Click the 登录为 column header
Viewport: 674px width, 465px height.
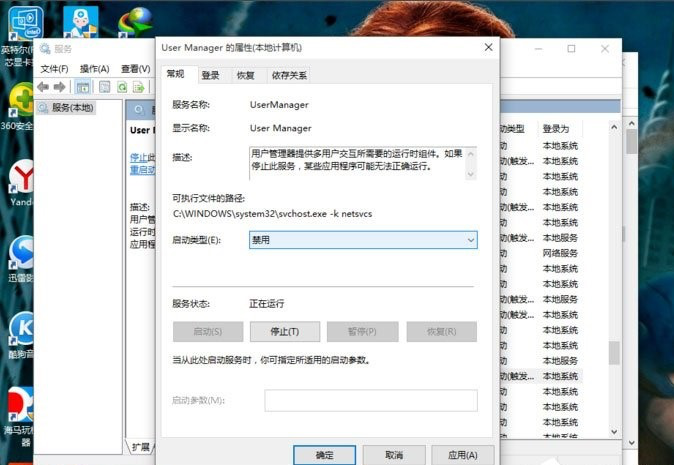[556, 129]
